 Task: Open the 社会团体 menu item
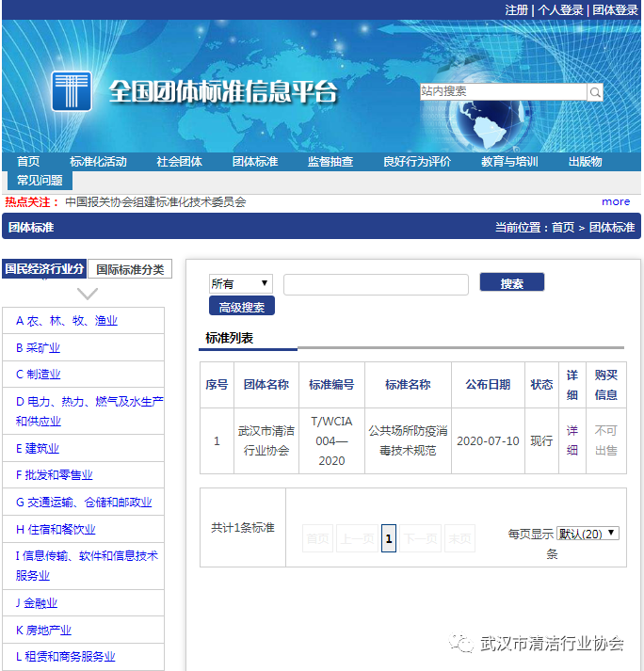180,162
